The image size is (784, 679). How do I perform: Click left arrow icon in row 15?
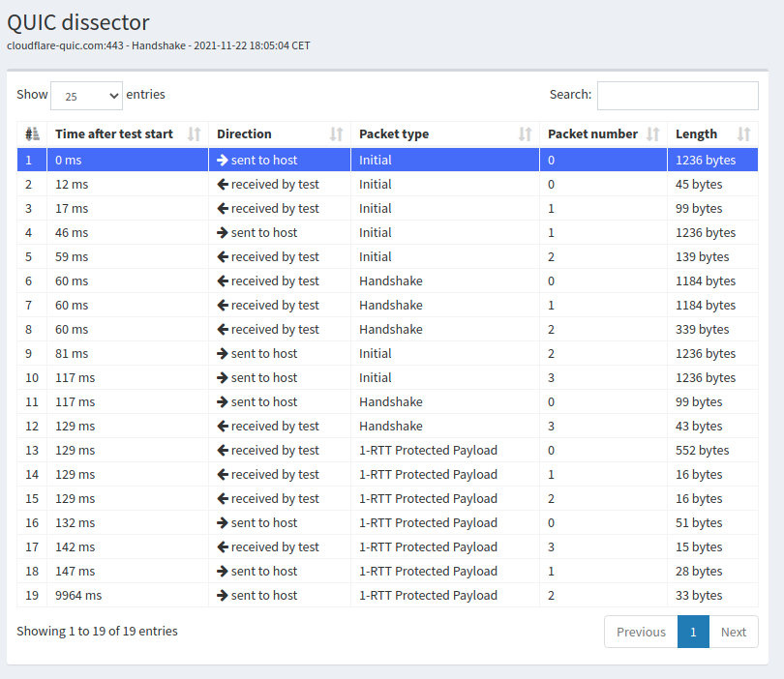pyautogui.click(x=223, y=499)
